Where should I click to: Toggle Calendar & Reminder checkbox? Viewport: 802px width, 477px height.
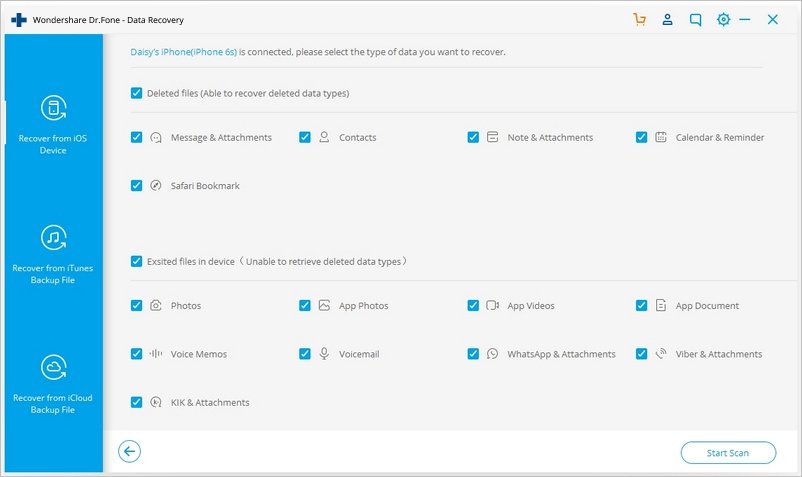[641, 138]
